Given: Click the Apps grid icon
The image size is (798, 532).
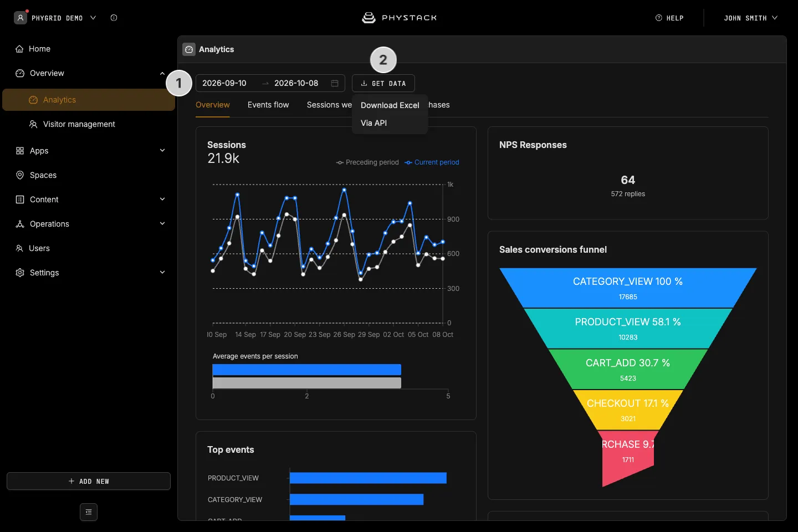Looking at the screenshot, I should click(20, 151).
